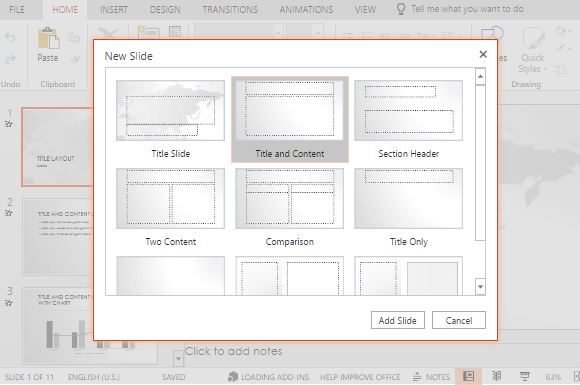580x385 pixels.
Task: Select slide 2 thumbnail in slide panel
Action: (58, 237)
